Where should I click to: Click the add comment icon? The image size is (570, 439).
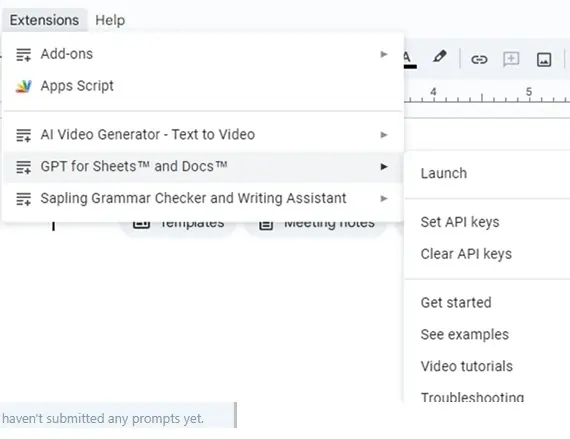[511, 59]
